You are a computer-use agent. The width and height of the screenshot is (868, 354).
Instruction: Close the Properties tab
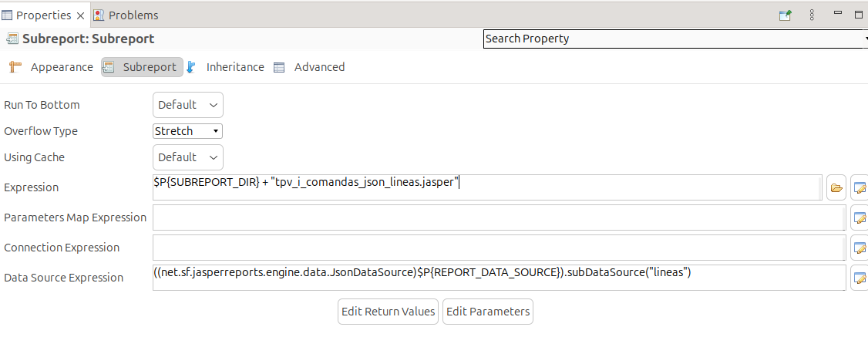tap(81, 15)
